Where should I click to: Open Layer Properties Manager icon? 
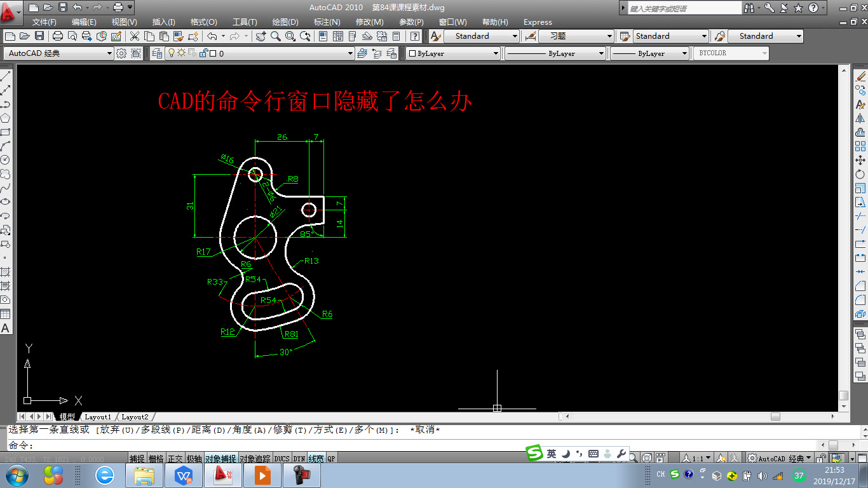156,53
